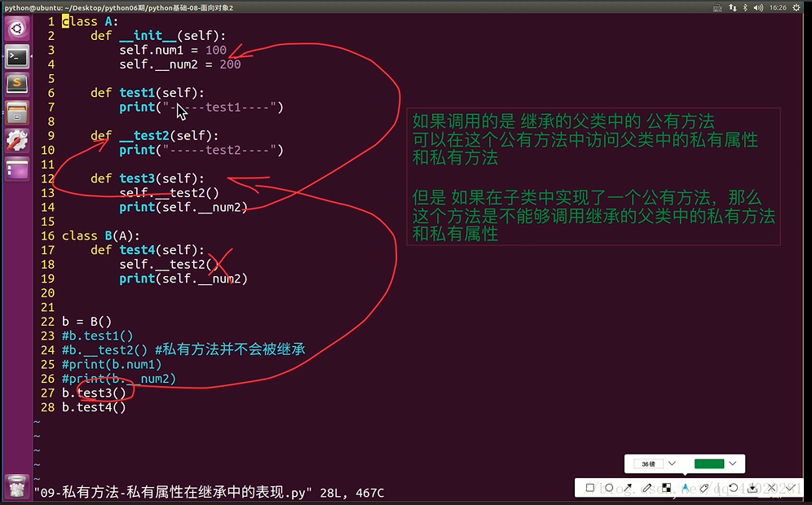Click 'b.test4()' on line 28
The image size is (812, 505).
[x=94, y=407]
